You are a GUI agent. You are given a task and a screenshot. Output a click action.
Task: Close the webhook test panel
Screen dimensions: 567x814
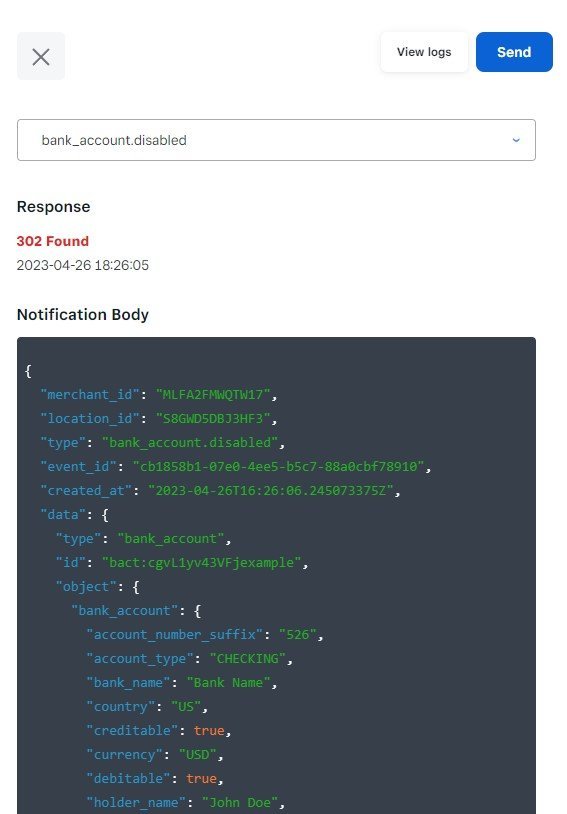[41, 56]
